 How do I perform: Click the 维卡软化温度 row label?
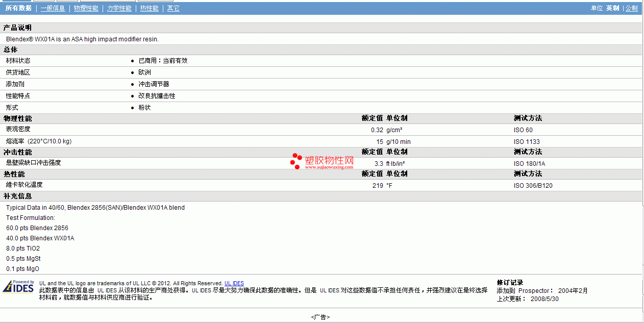click(x=24, y=185)
